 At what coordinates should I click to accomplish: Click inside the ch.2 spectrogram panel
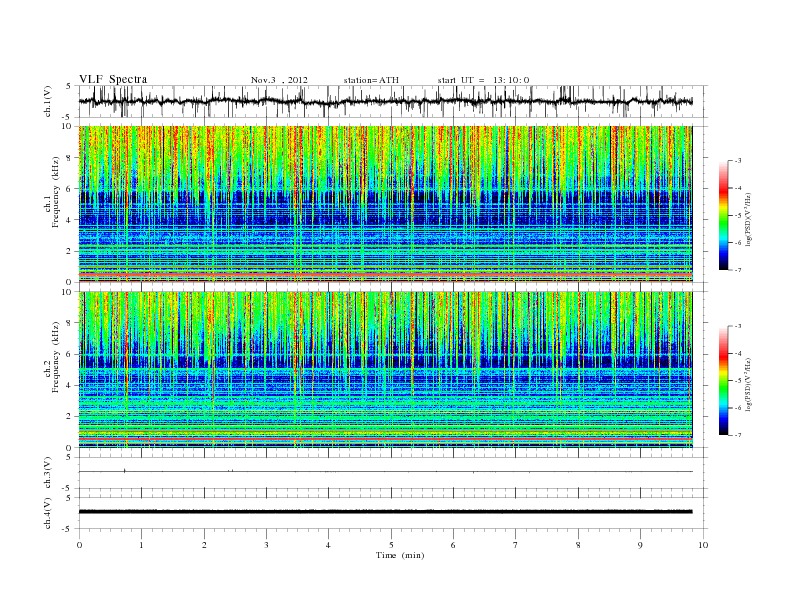click(x=385, y=370)
